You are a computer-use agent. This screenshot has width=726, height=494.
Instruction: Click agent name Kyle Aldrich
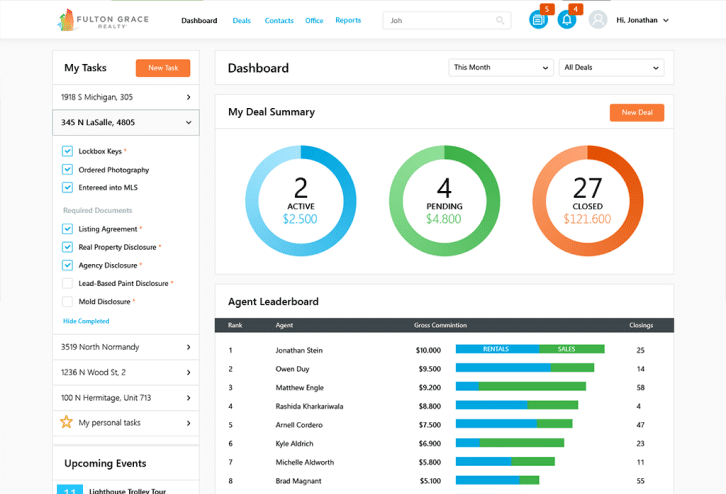click(294, 444)
